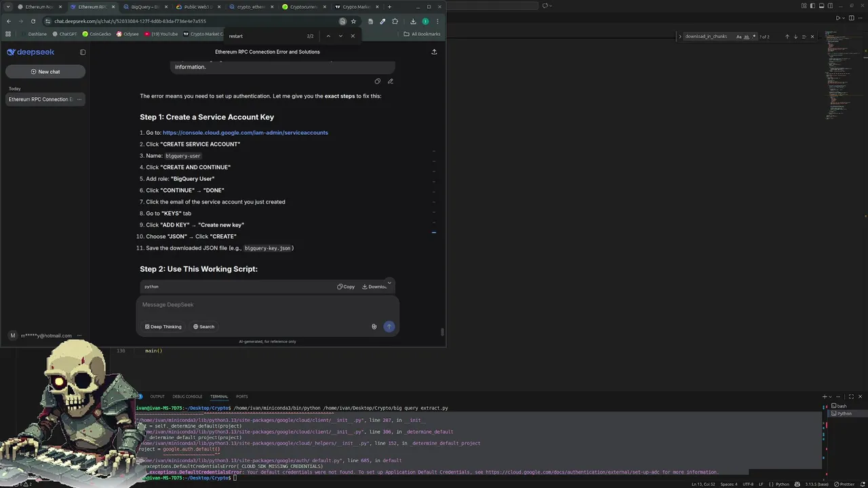This screenshot has width=868, height=488.
Task: Open the Google Cloud serviceaccounts link
Action: 245,133
